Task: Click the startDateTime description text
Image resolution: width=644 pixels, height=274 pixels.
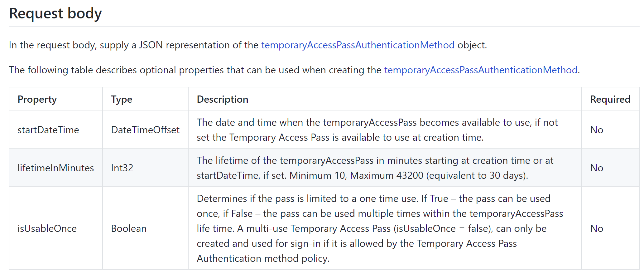Action: [377, 130]
